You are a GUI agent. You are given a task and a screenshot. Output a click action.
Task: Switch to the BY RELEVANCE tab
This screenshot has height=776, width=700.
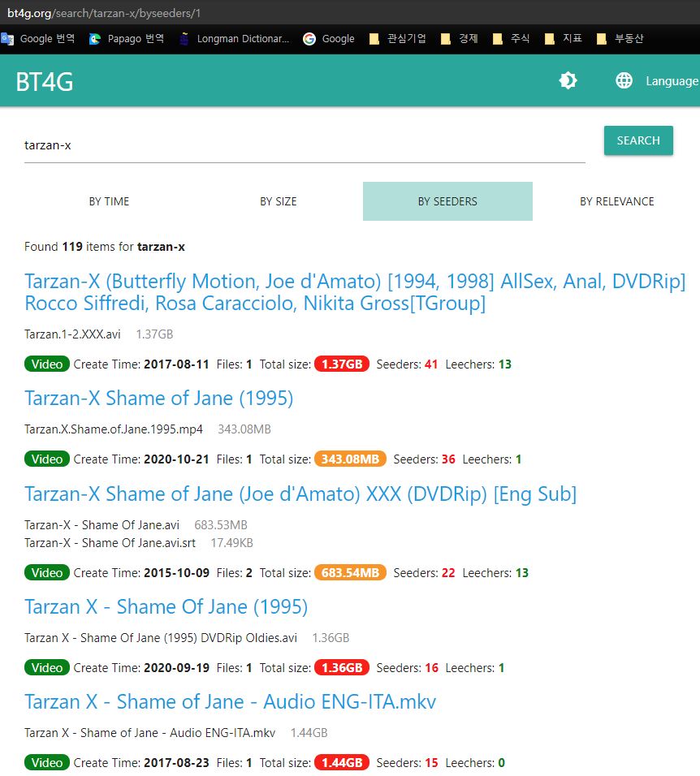click(x=617, y=201)
